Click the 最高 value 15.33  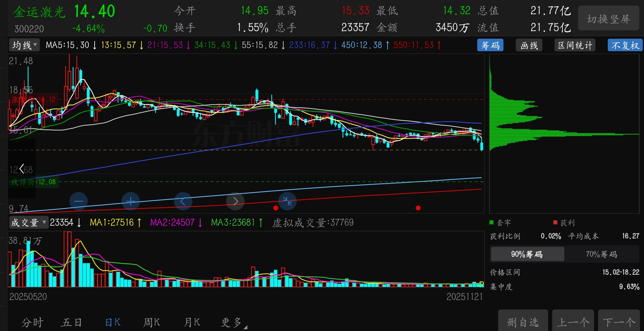356,11
